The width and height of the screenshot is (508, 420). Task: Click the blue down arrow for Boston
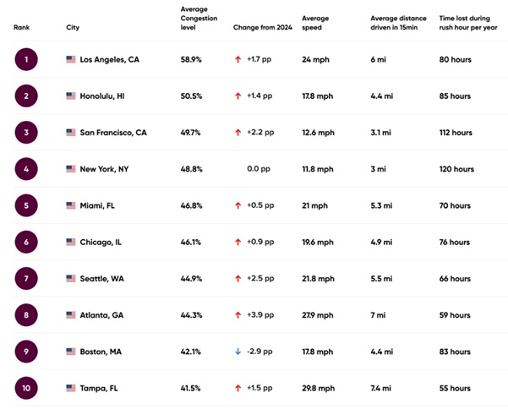tap(238, 351)
